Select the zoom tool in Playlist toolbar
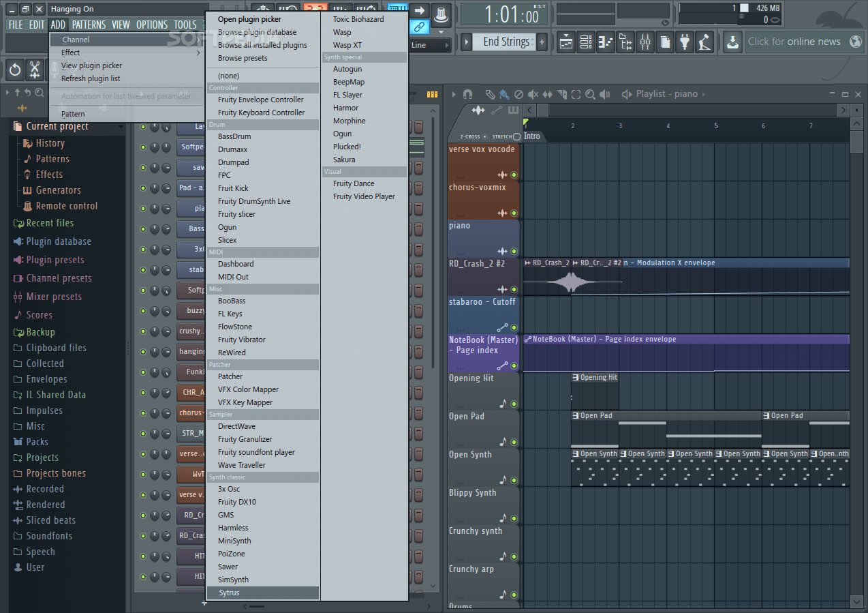The height and width of the screenshot is (613, 868). [590, 94]
